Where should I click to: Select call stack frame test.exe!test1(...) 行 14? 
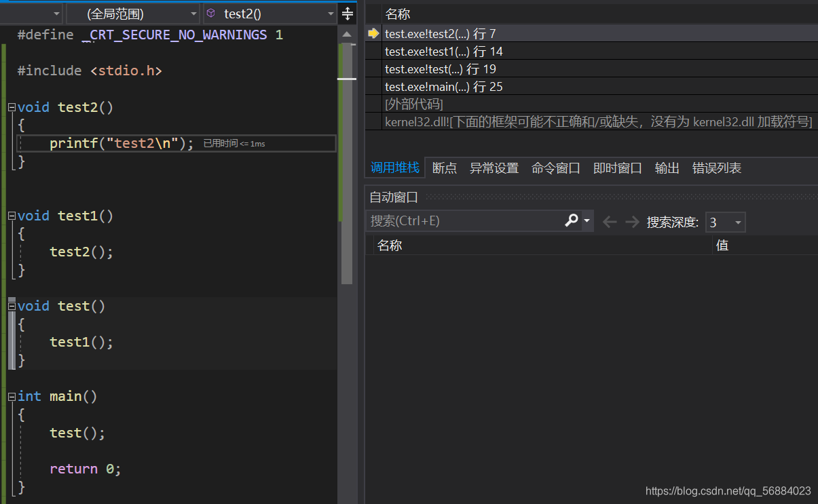pos(591,51)
